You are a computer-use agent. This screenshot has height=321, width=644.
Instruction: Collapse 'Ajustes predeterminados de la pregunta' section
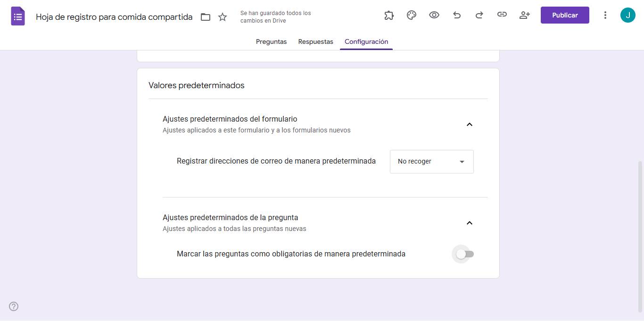click(469, 222)
